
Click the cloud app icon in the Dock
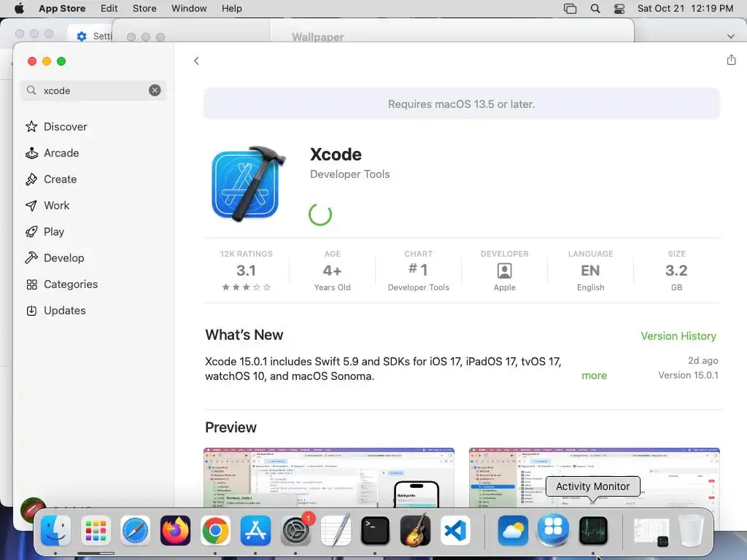pos(513,531)
